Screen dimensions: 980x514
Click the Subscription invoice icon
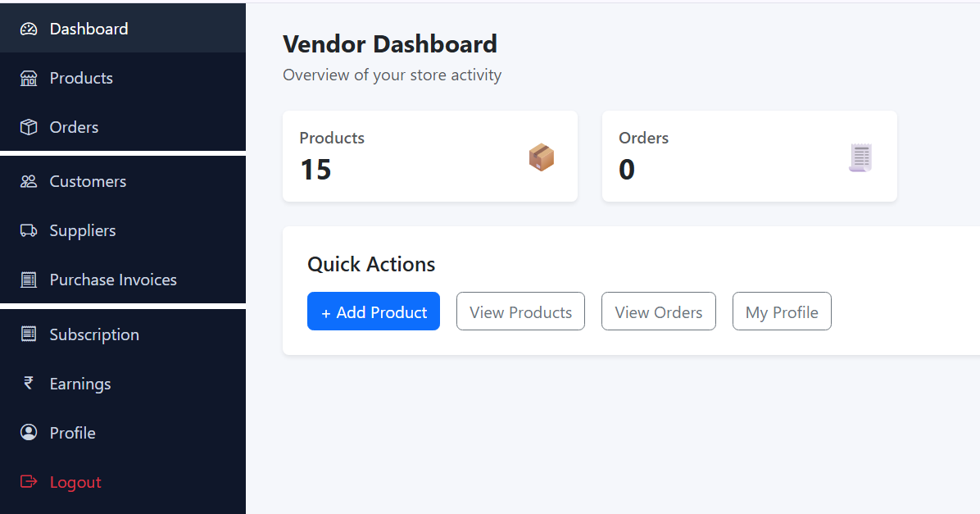[29, 334]
